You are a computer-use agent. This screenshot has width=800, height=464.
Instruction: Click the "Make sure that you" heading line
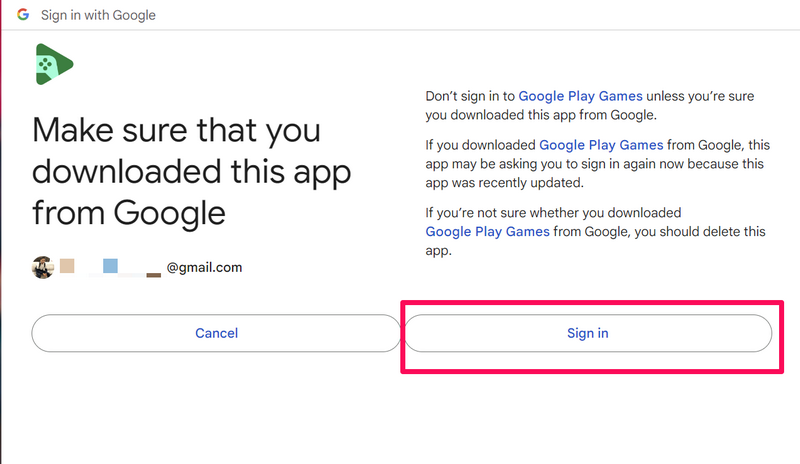tap(176, 131)
